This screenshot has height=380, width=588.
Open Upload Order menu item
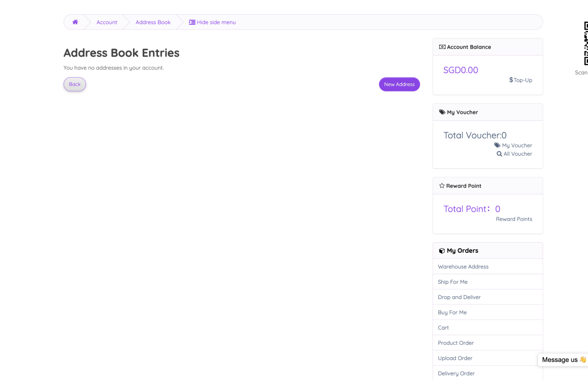[455, 359]
